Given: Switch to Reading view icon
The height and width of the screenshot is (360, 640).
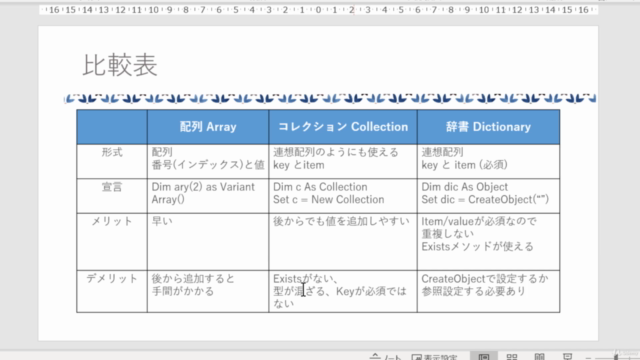Looking at the screenshot, I should coord(540,356).
